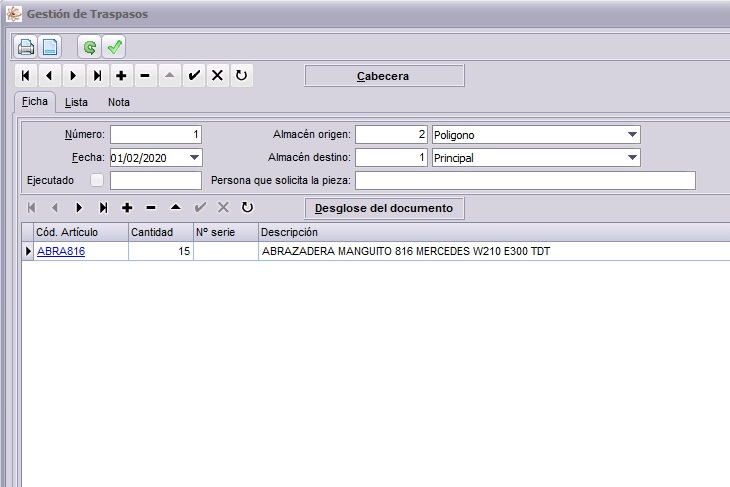The height and width of the screenshot is (487, 730).
Task: Click the application icon in title bar
Action: [14, 14]
